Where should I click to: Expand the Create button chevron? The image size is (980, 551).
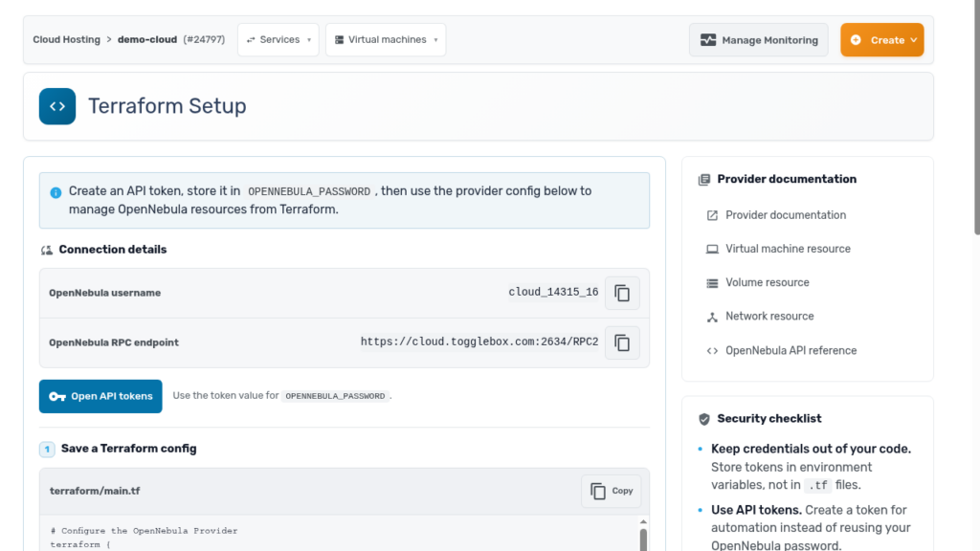coord(914,40)
